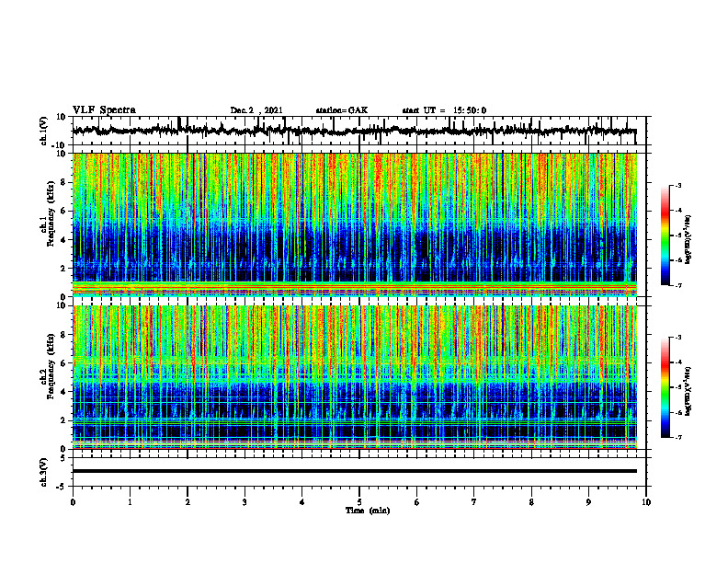Click the "-5" tick on ch.3(V) axis
Image resolution: width=728 pixels, height=563 pixels.
63,487
